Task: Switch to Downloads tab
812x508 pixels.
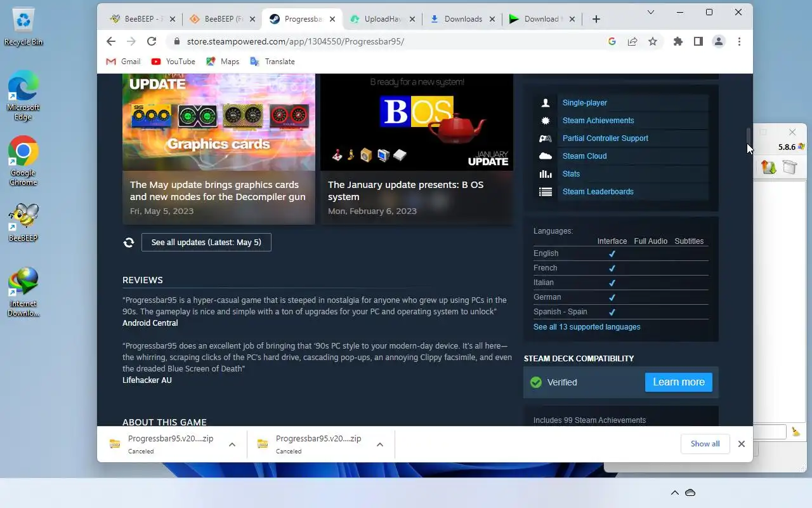Action: (462, 19)
